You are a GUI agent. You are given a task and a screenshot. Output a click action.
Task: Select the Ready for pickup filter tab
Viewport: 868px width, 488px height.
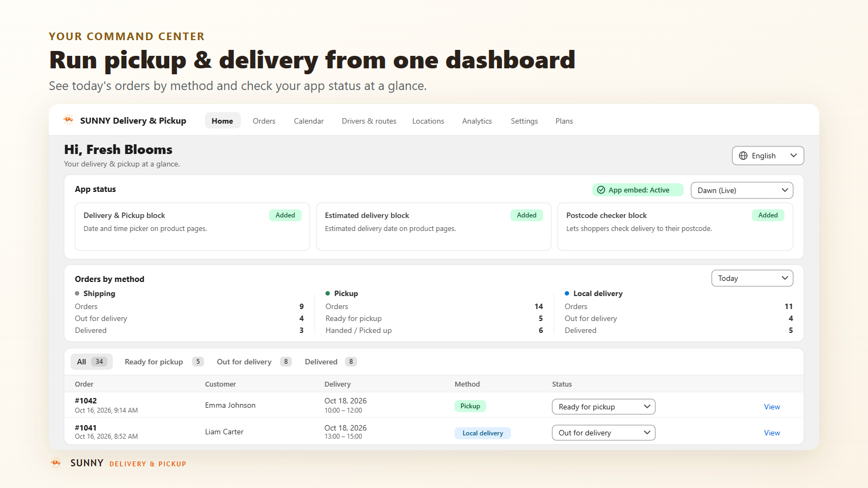pyautogui.click(x=164, y=362)
